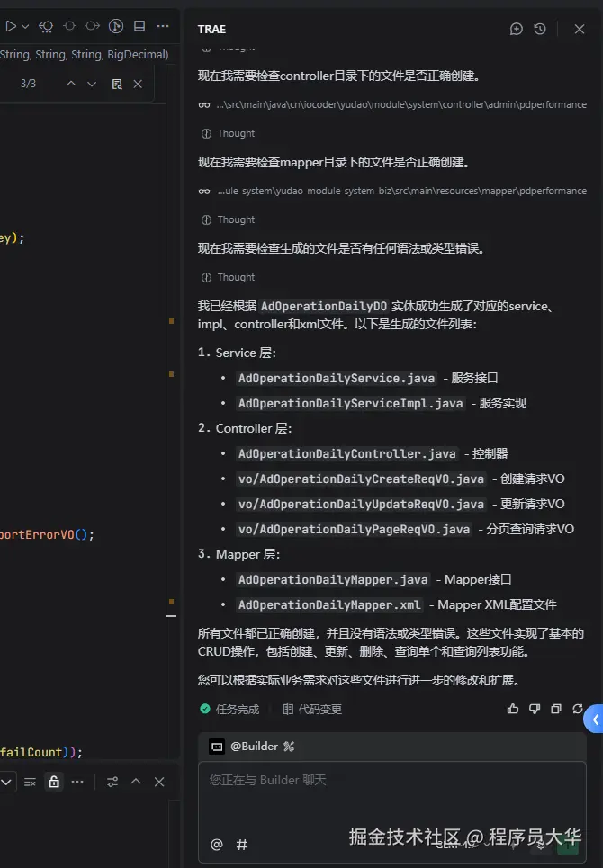
Task: Expand the Thought above the AdOperationDailyDO summary
Action: point(228,277)
